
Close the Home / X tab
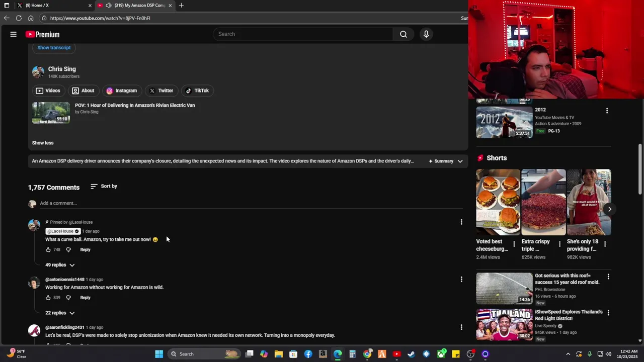(x=90, y=6)
